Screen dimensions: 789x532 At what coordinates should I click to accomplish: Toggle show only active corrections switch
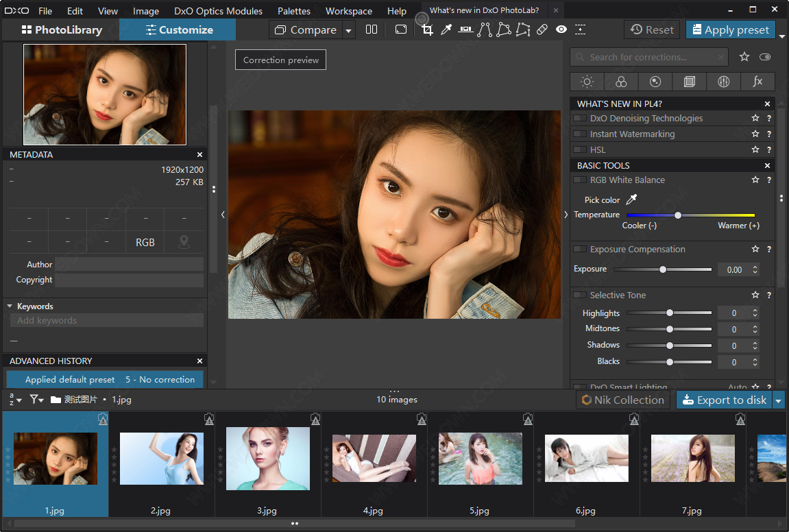[765, 57]
